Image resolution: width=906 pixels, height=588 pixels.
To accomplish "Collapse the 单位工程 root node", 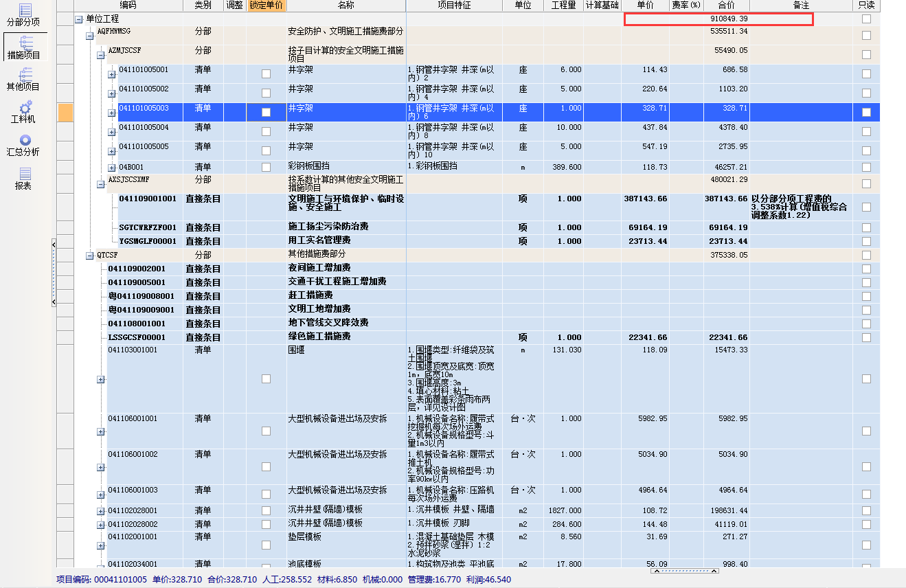I will click(x=79, y=19).
